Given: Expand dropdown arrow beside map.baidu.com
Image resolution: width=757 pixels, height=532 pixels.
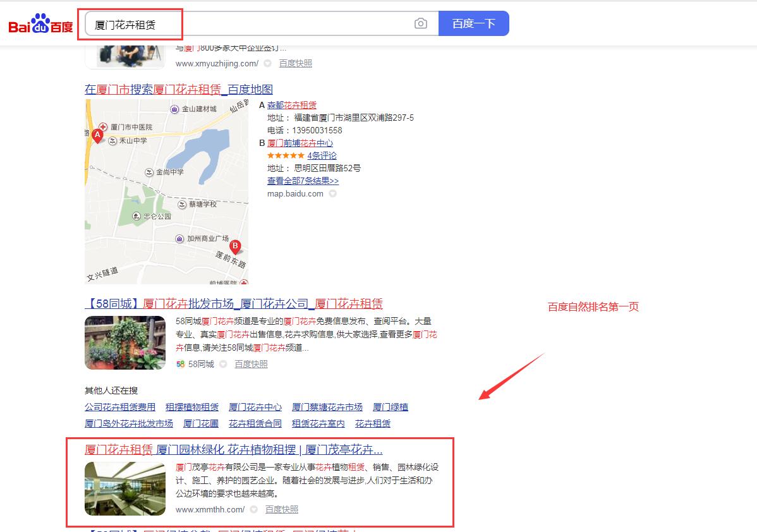Looking at the screenshot, I should [332, 193].
